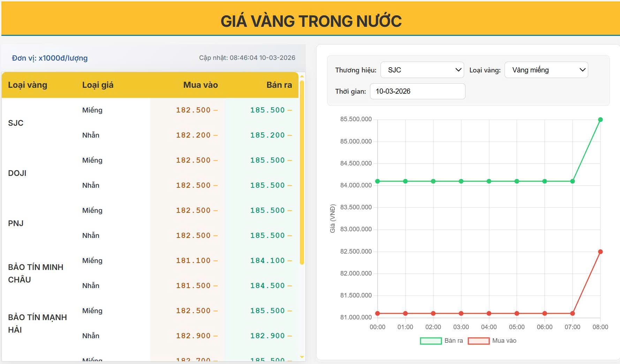The height and width of the screenshot is (364, 620).
Task: Click SJC Nhẫn buy price 182.200
Action: coord(193,135)
